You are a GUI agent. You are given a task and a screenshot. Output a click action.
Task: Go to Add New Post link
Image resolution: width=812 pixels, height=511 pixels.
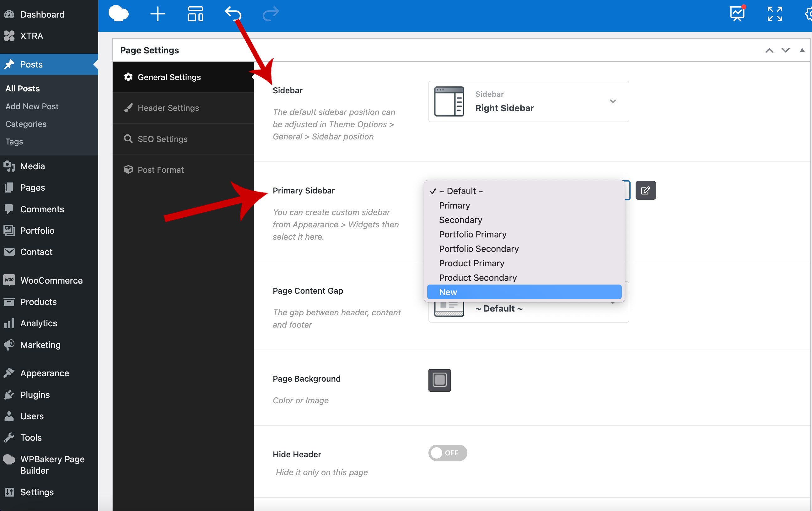click(32, 106)
